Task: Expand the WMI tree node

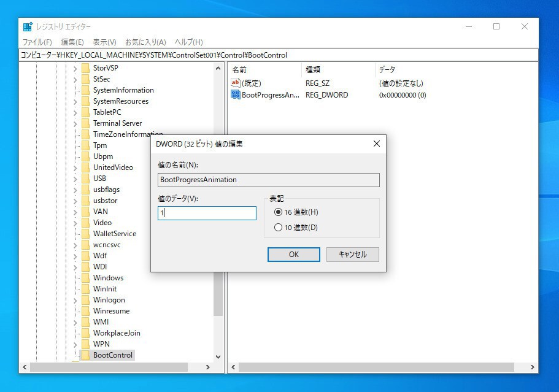Action: (x=75, y=323)
